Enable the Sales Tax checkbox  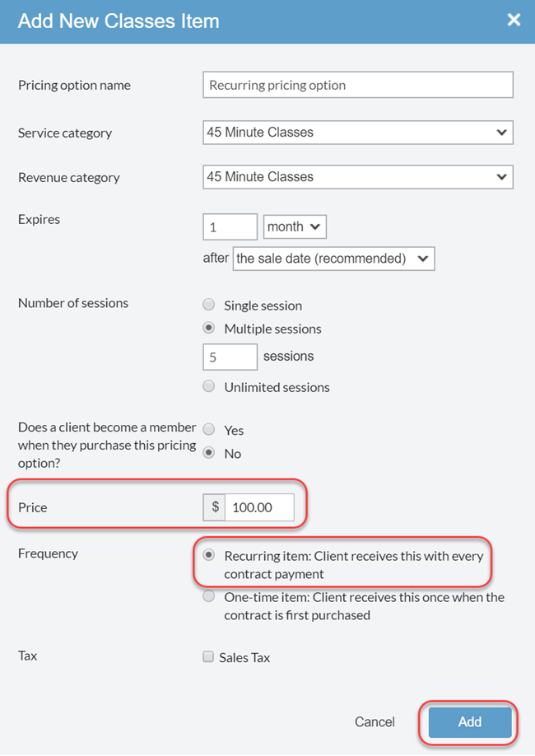[x=208, y=656]
